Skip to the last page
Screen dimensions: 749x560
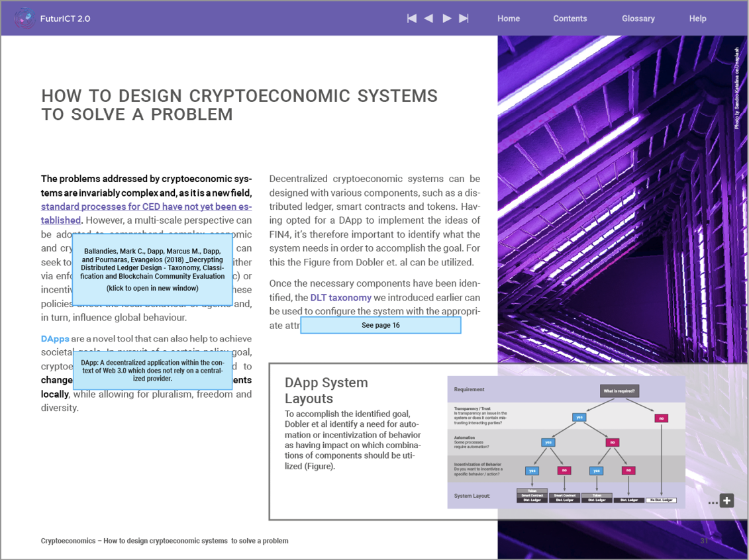click(464, 19)
